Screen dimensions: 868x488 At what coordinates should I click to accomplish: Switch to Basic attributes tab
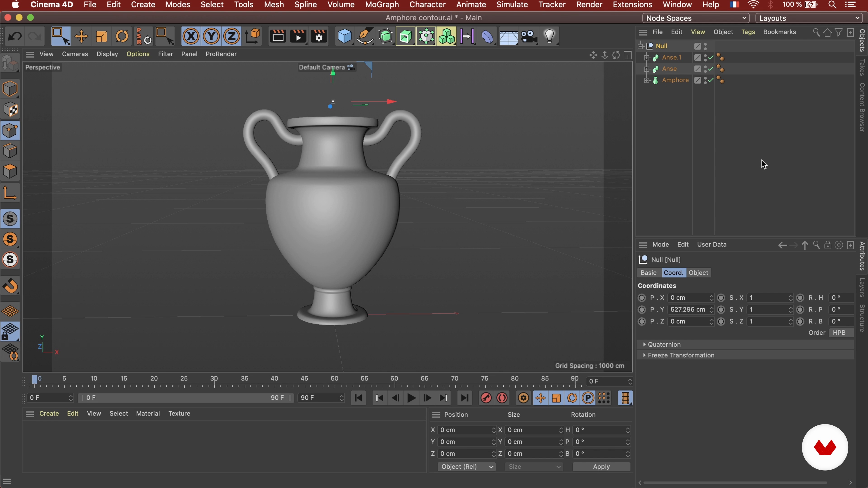click(x=648, y=273)
